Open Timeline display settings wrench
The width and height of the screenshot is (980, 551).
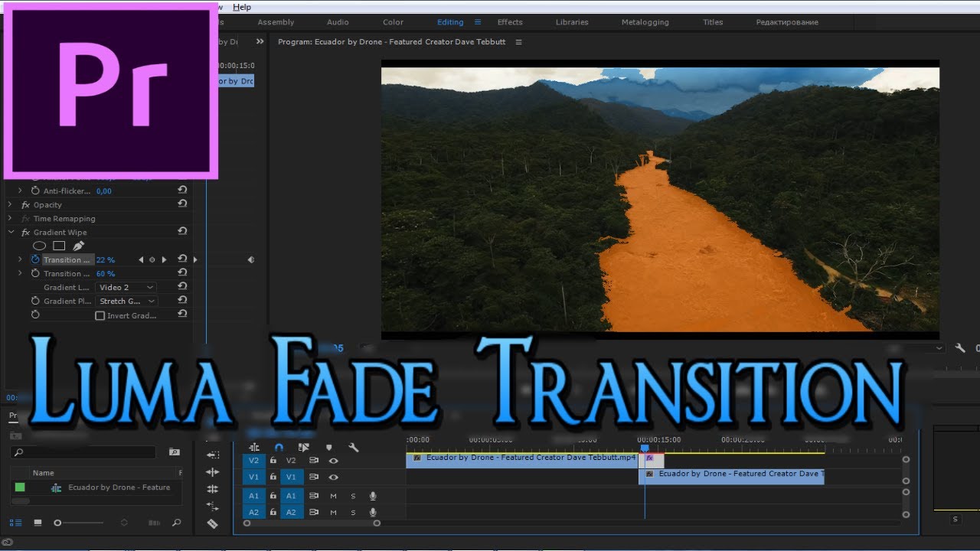353,448
